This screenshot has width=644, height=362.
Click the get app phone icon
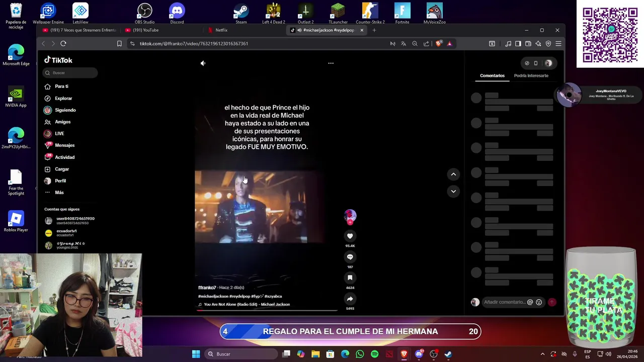[536, 63]
